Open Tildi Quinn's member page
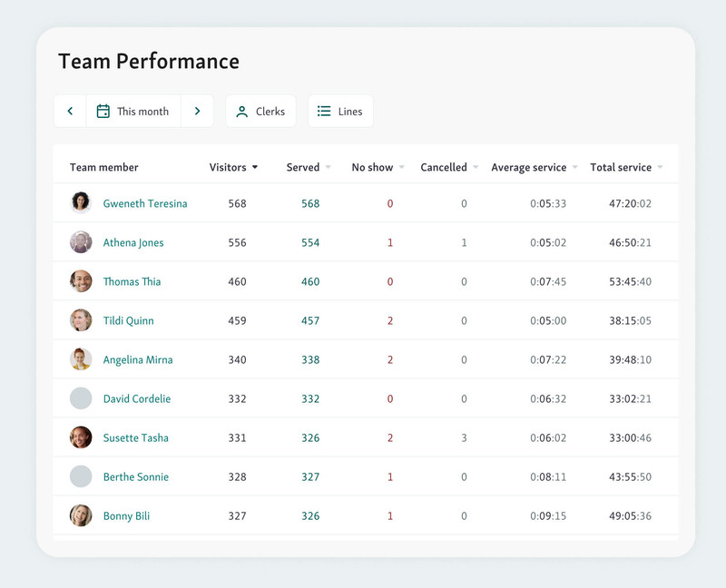Screen dimensions: 726x588 (x=128, y=321)
